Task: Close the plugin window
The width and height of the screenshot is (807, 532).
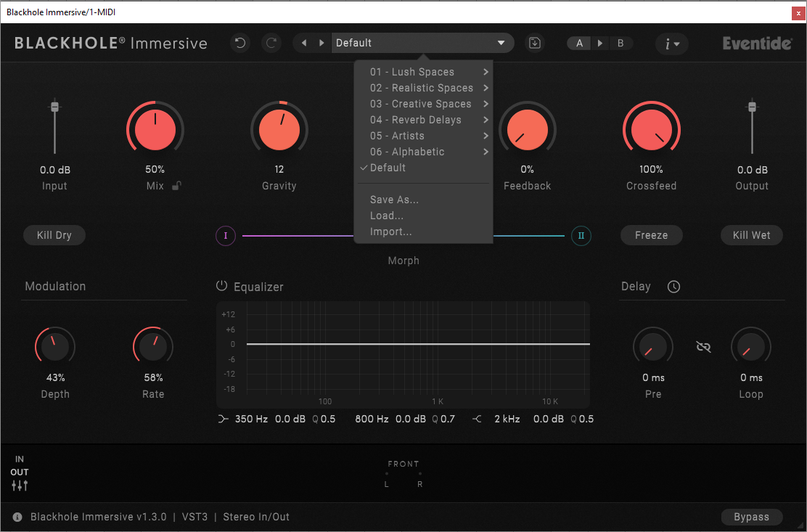Action: [x=798, y=13]
